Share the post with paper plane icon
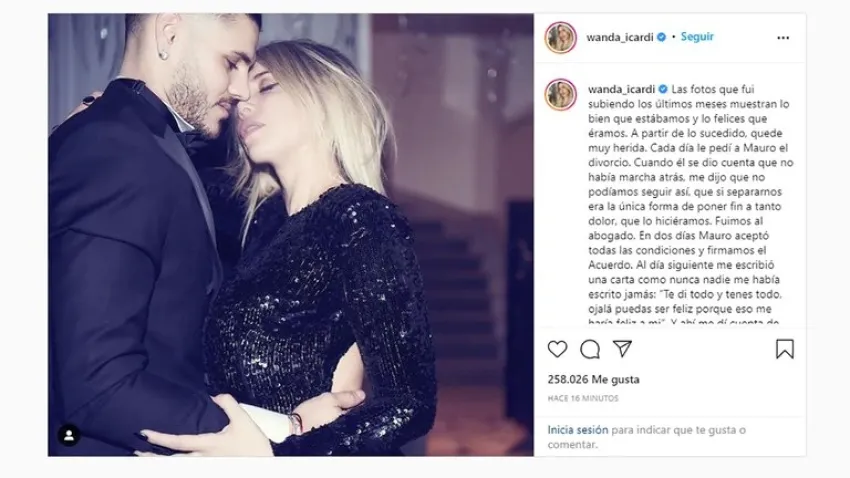 tap(622, 348)
